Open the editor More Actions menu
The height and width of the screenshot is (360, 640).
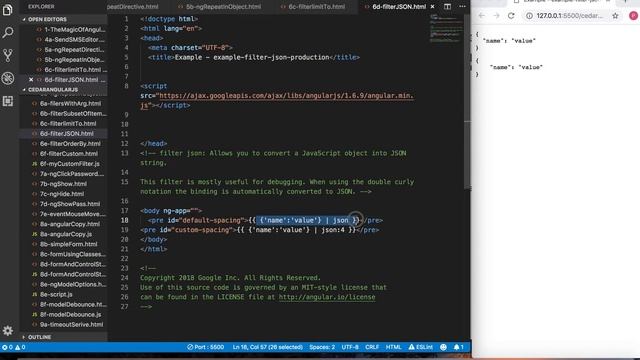click(462, 7)
